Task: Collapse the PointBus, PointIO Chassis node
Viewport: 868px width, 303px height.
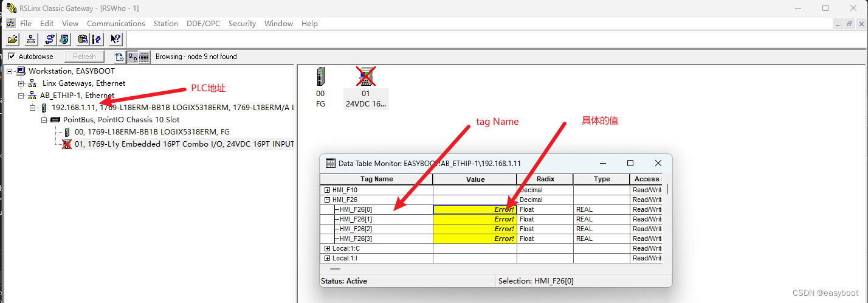Action: [x=44, y=120]
